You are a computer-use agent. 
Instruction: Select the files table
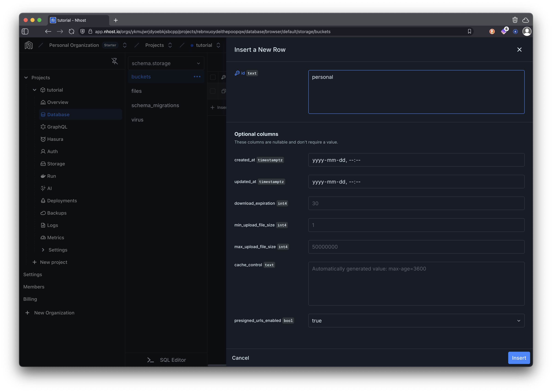click(x=137, y=91)
